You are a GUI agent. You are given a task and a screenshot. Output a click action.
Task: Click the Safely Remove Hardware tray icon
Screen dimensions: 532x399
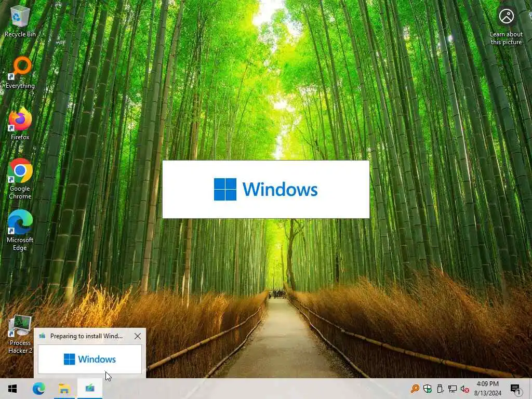coord(440,389)
